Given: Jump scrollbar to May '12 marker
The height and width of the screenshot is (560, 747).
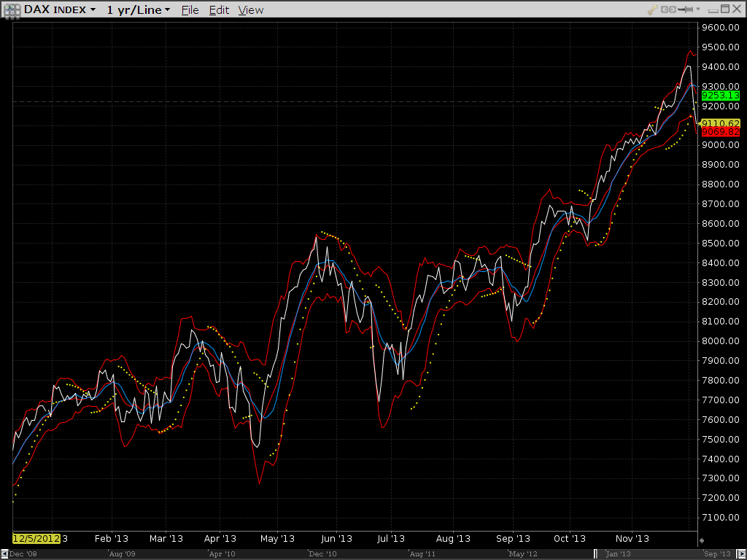Looking at the screenshot, I should [523, 554].
